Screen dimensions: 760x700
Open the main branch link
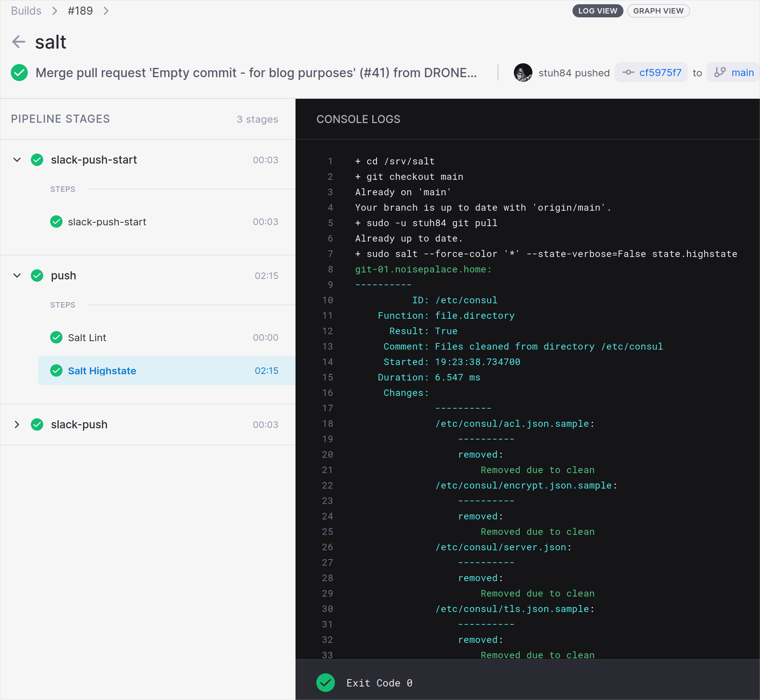742,73
